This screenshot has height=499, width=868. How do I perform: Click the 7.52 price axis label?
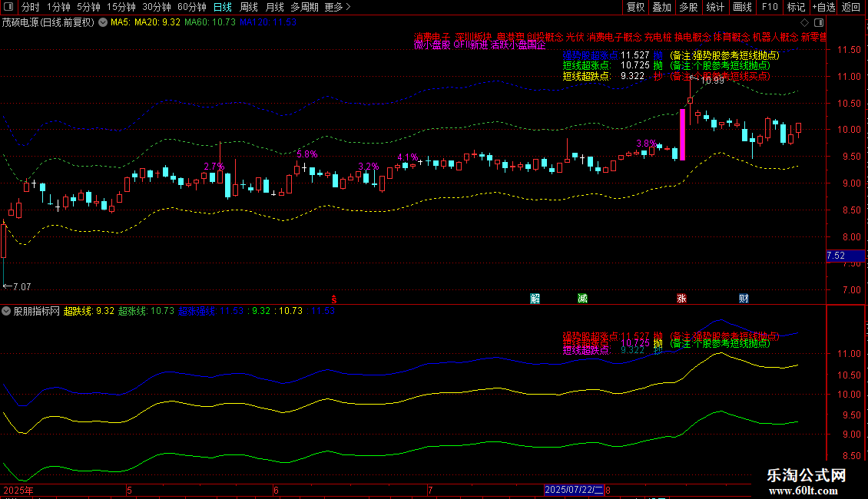pos(845,256)
